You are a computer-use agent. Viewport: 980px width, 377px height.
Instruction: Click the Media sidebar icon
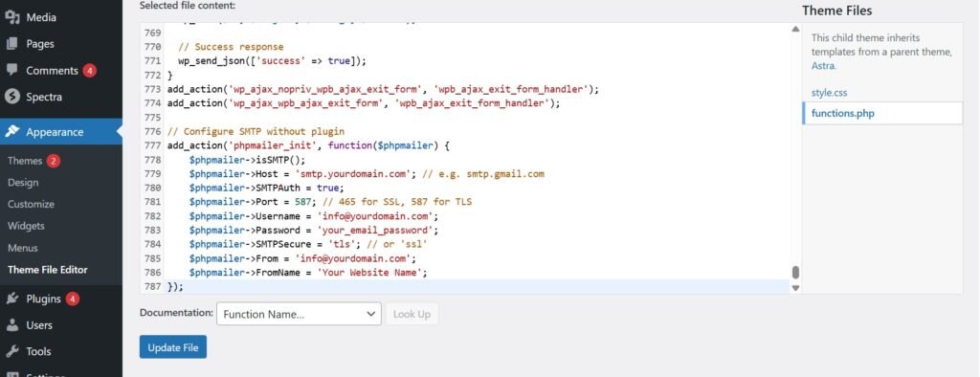point(11,17)
